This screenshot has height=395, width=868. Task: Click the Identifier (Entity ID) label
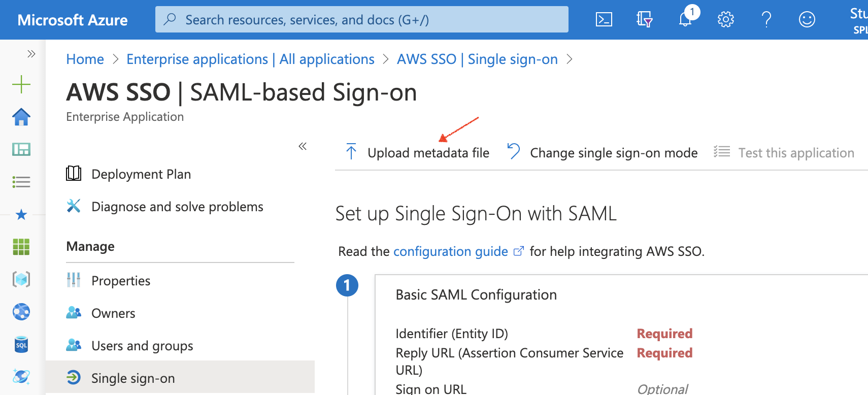452,334
